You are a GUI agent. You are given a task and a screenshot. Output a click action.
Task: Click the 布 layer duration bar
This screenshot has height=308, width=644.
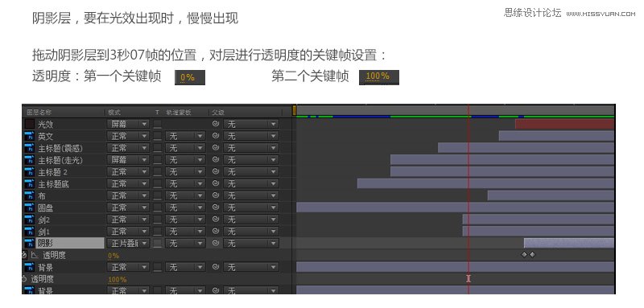551,195
